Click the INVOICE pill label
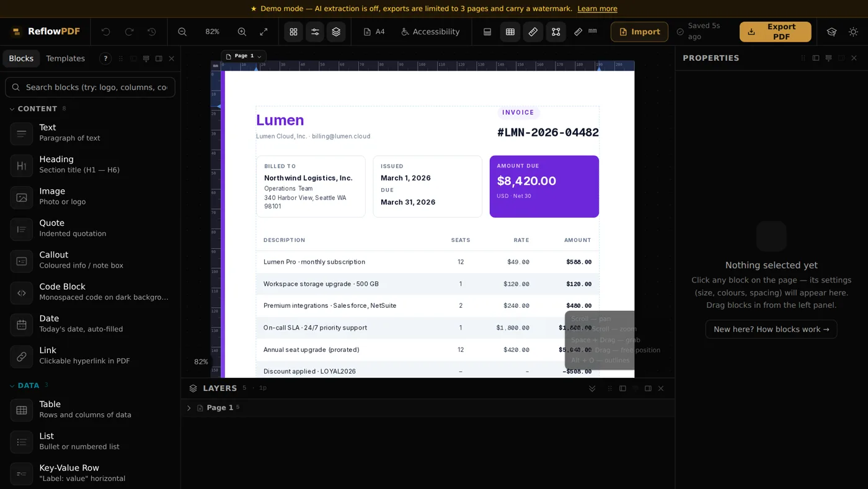Viewport: 868px width, 489px height. pyautogui.click(x=518, y=112)
